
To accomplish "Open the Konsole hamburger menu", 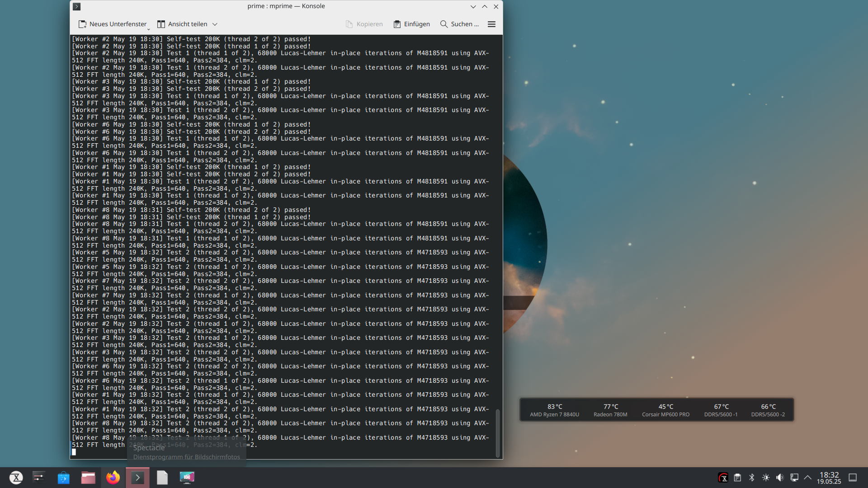I will [492, 24].
